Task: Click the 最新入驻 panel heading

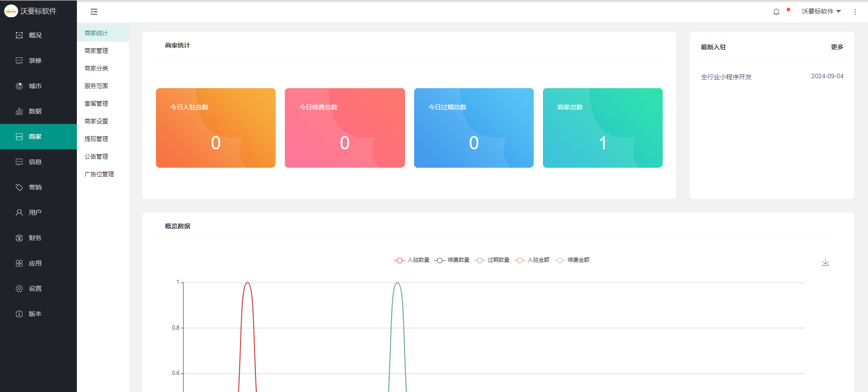Action: pyautogui.click(x=713, y=47)
